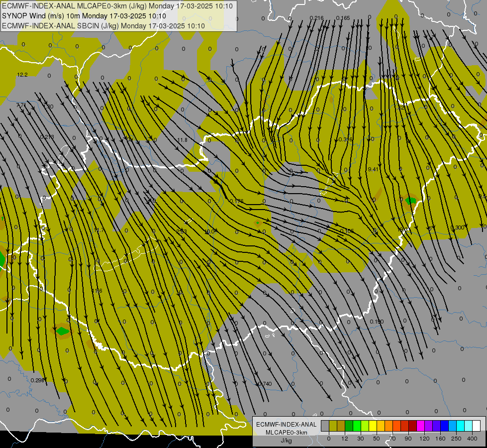The width and height of the screenshot is (487, 448).
Task: Click the pale cyan legend swatch before 400
Action: pos(469,426)
